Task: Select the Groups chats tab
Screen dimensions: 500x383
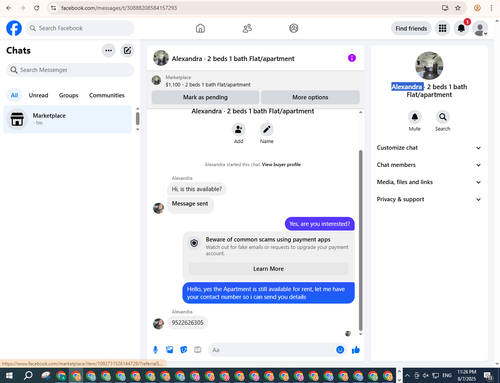Action: [x=68, y=95]
